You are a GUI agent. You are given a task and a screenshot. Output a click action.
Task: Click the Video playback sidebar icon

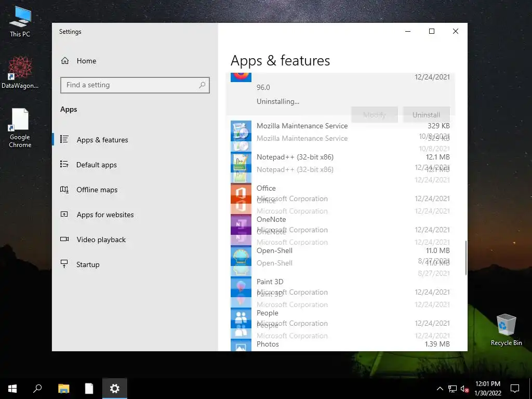pos(64,239)
